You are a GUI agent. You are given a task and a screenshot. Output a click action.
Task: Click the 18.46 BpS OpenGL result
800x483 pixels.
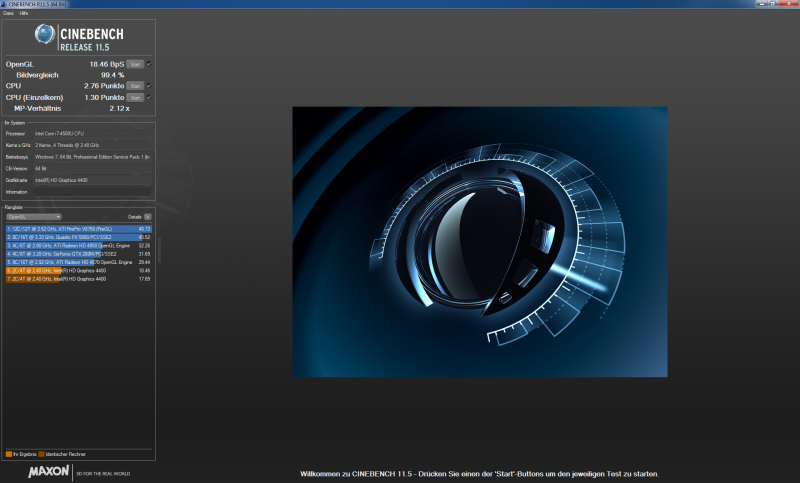coord(107,64)
